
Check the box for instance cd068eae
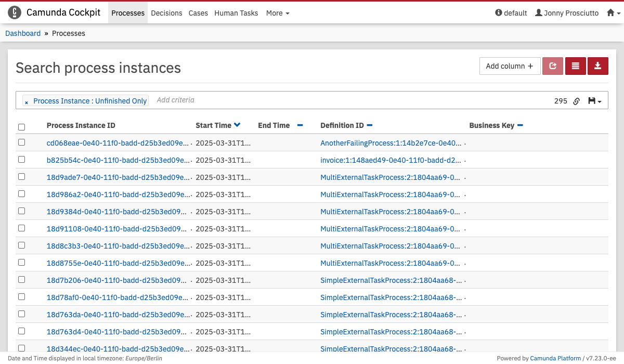click(x=21, y=142)
